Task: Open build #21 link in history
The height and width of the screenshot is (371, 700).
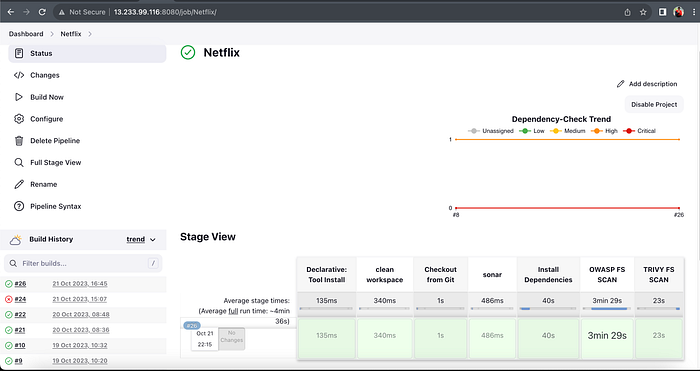Action: click(20, 330)
